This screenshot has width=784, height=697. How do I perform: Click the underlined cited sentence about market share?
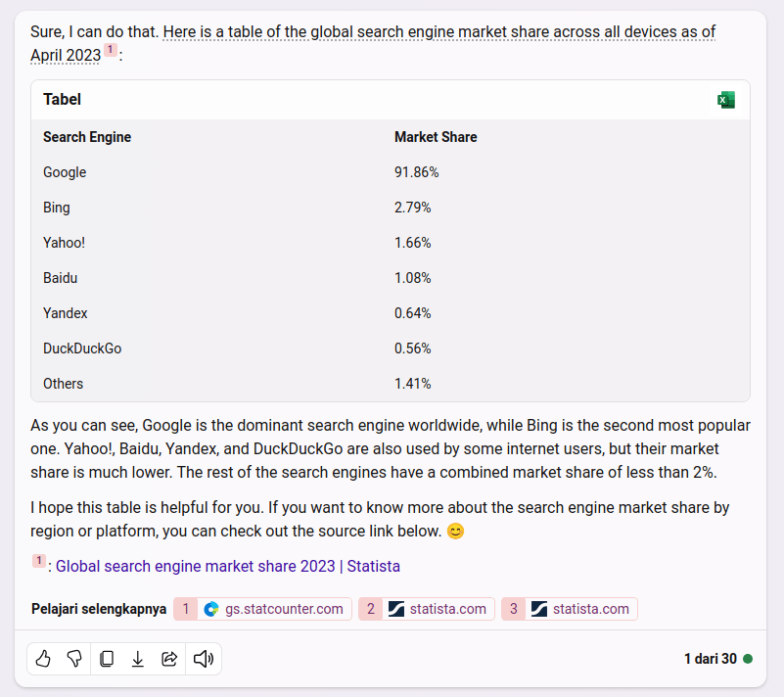click(x=438, y=32)
